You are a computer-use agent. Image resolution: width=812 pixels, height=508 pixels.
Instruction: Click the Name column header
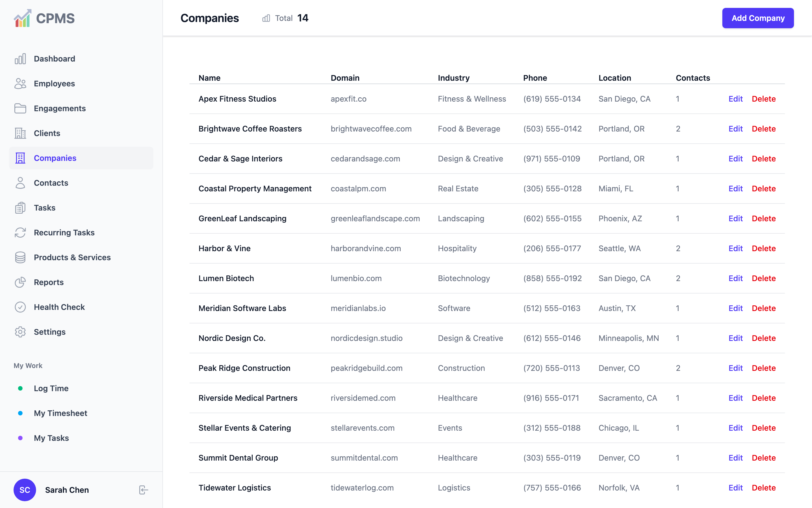(209, 78)
